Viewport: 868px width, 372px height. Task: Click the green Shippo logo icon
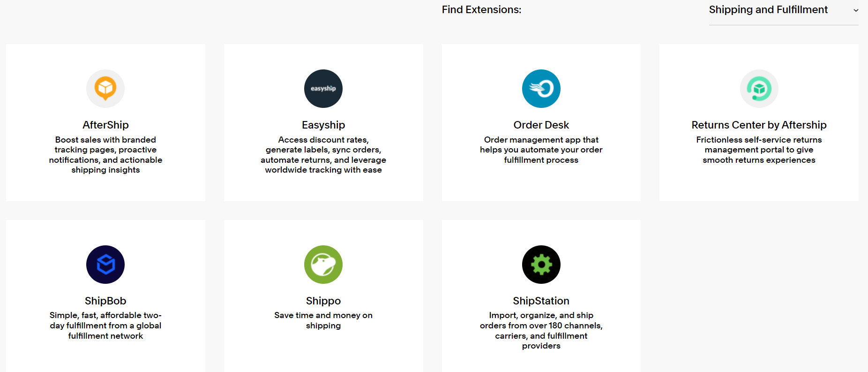(323, 265)
